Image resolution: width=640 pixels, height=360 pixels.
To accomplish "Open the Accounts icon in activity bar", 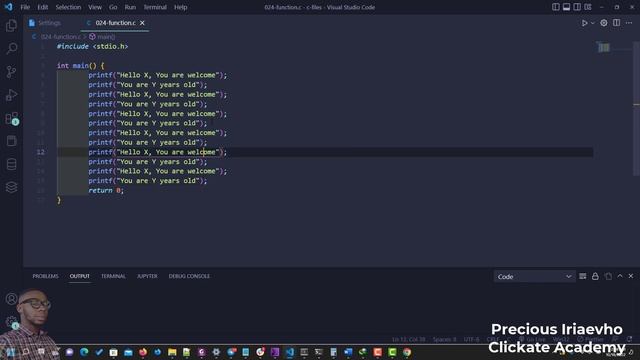I will 11,298.
